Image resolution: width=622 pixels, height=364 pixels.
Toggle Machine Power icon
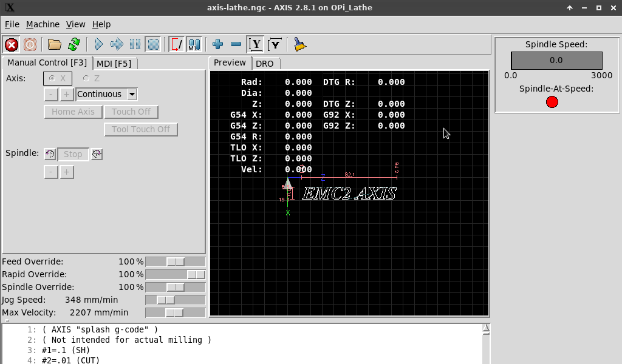tap(30, 44)
